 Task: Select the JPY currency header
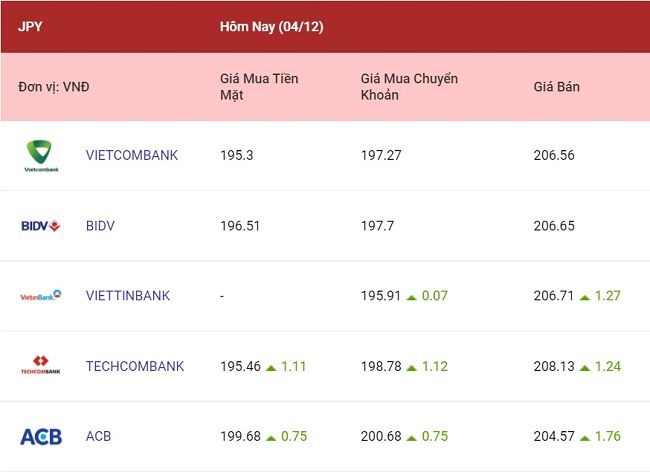coord(30,27)
